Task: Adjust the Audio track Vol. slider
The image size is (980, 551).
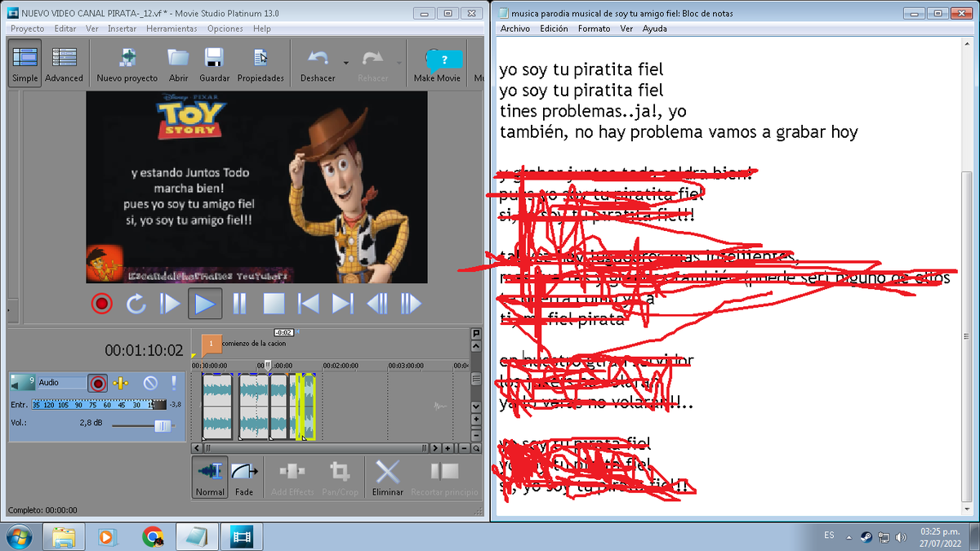Action: [x=163, y=425]
